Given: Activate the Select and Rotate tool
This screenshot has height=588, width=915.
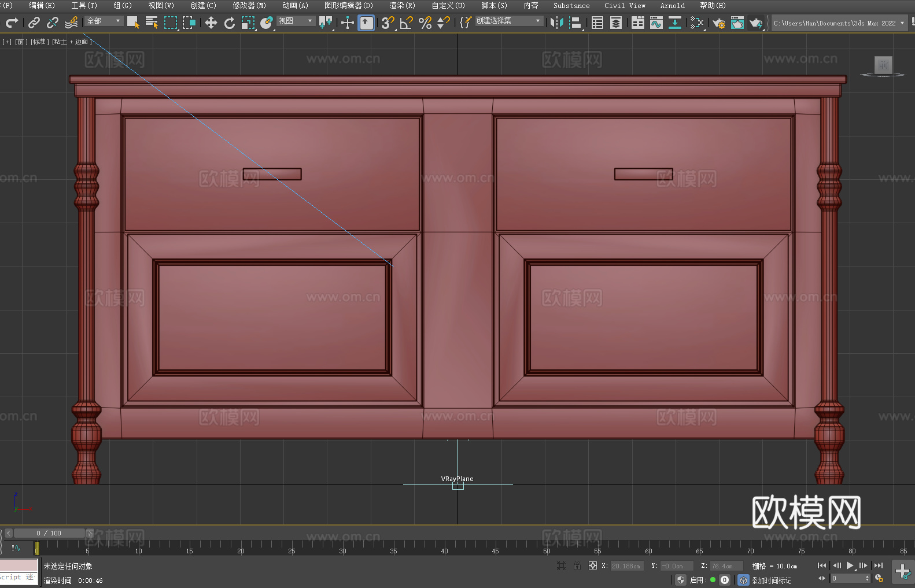Looking at the screenshot, I should (230, 23).
